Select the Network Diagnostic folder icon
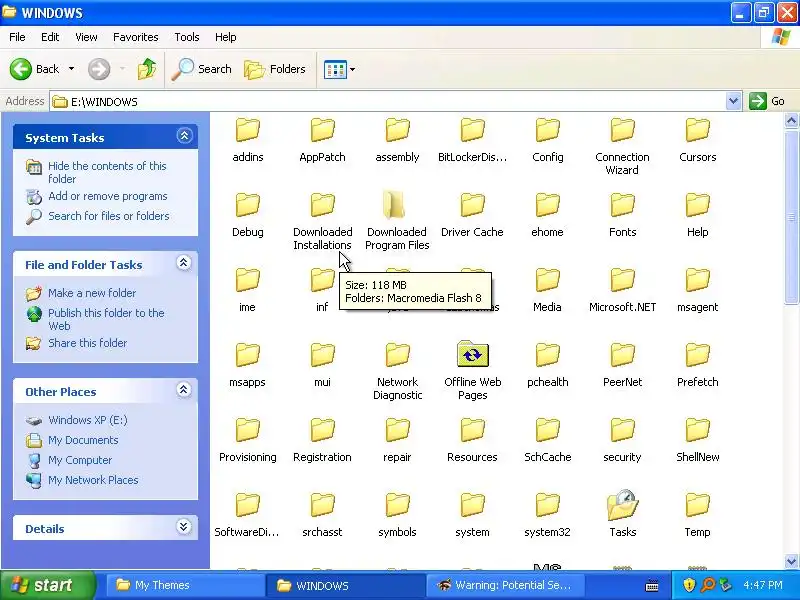 coord(397,355)
